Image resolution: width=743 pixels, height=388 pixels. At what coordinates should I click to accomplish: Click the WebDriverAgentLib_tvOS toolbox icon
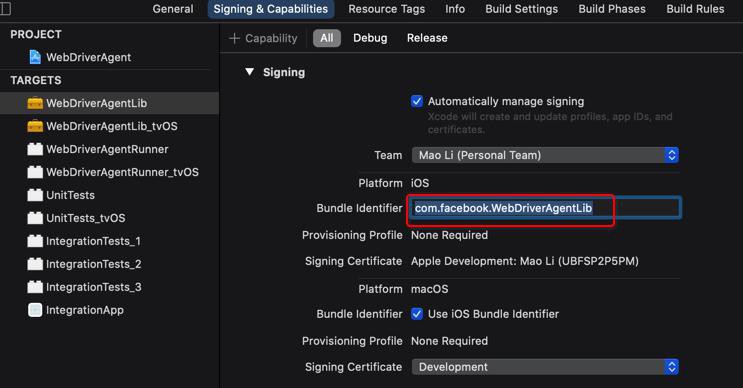point(35,126)
